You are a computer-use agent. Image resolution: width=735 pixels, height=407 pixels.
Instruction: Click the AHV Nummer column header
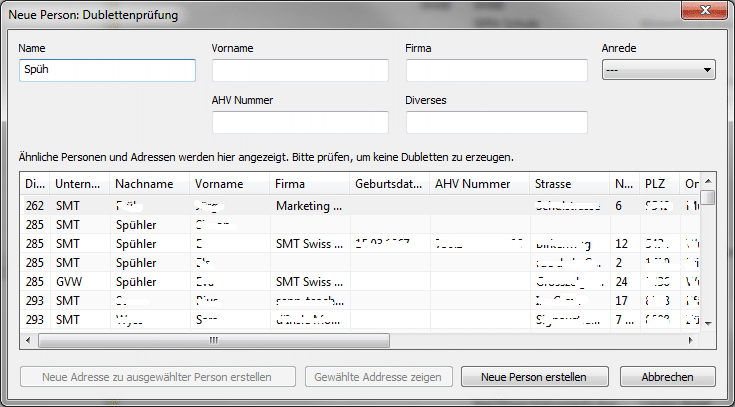[x=478, y=184]
